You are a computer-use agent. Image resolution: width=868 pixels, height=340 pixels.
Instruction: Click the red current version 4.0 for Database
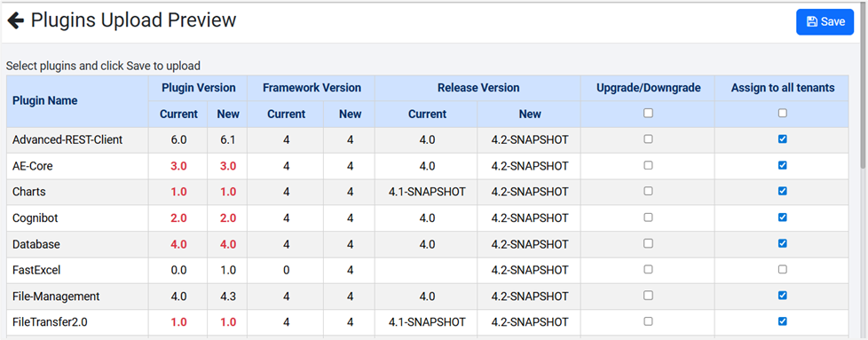pyautogui.click(x=178, y=244)
